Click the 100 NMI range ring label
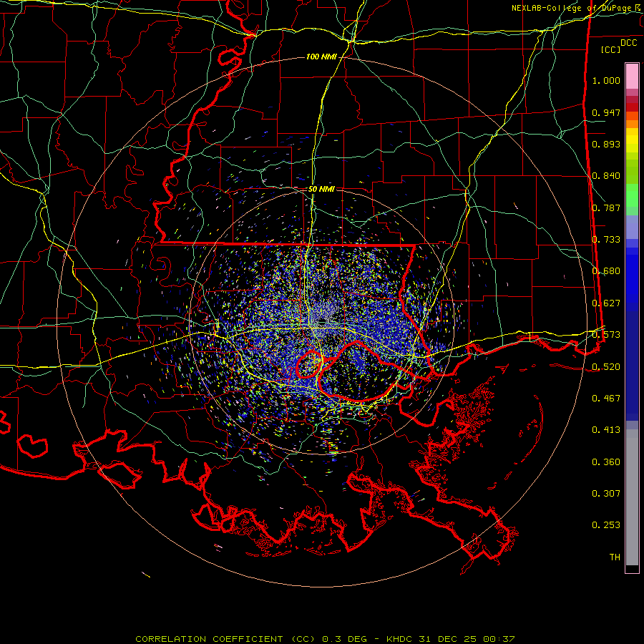Viewport: 644px width, 644px height. point(321,57)
